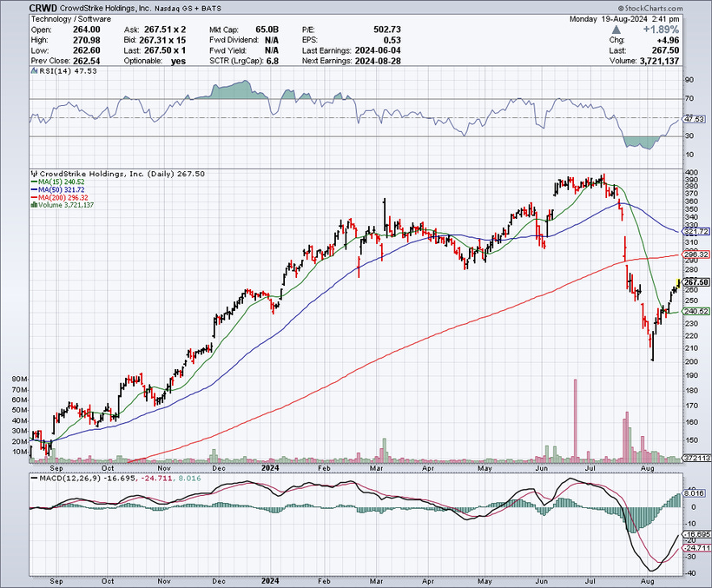
Task: Click the 296.32 red price axis tag
Action: [696, 254]
